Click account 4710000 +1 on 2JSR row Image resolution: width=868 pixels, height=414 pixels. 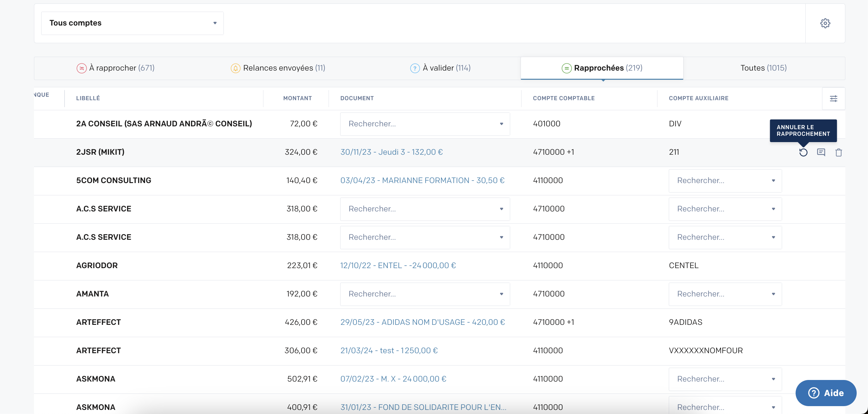553,152
